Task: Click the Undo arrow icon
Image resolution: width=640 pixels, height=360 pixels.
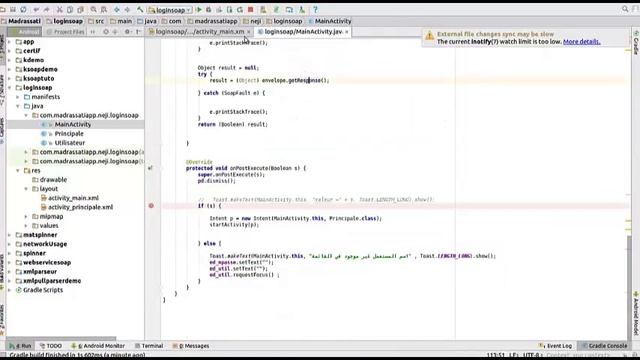Action: 37,9
